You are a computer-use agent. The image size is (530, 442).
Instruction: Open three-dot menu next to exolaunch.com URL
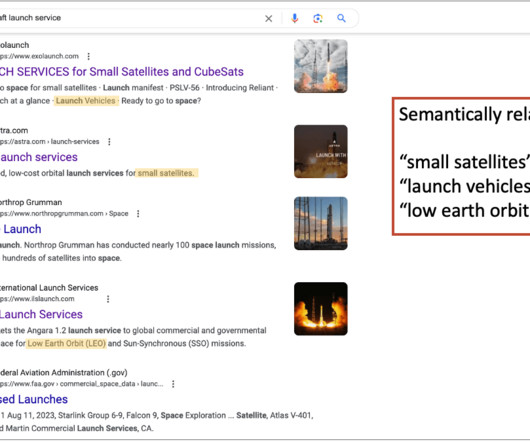coord(89,56)
